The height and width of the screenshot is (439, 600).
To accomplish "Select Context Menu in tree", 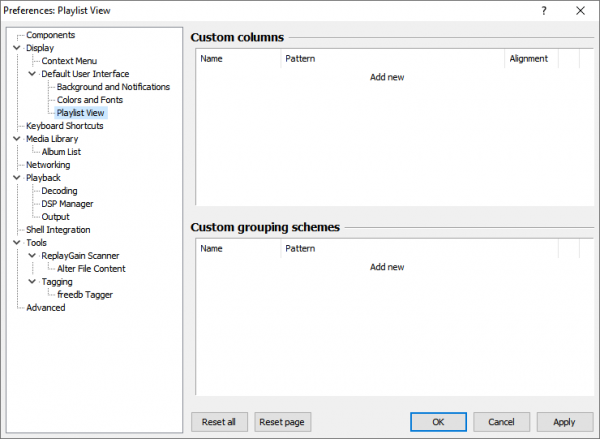I will coord(69,61).
